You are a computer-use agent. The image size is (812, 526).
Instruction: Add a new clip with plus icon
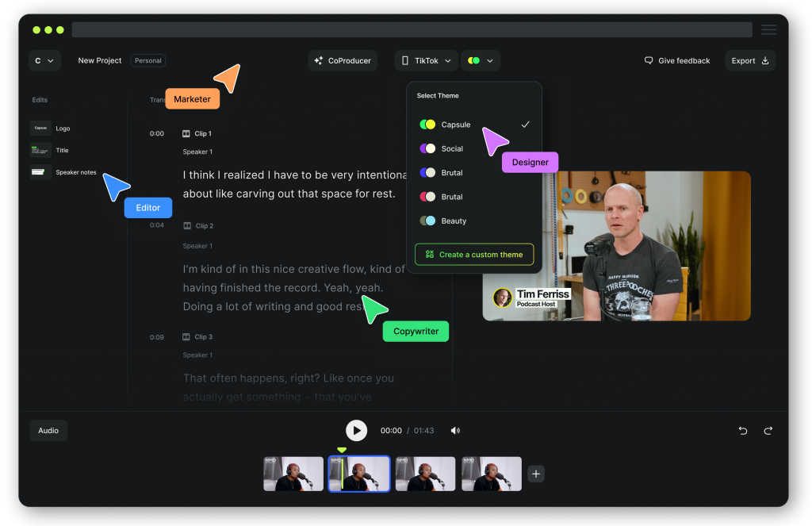pos(536,474)
